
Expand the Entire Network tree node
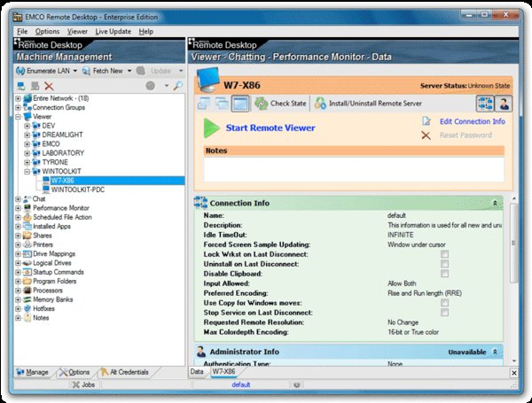point(18,98)
